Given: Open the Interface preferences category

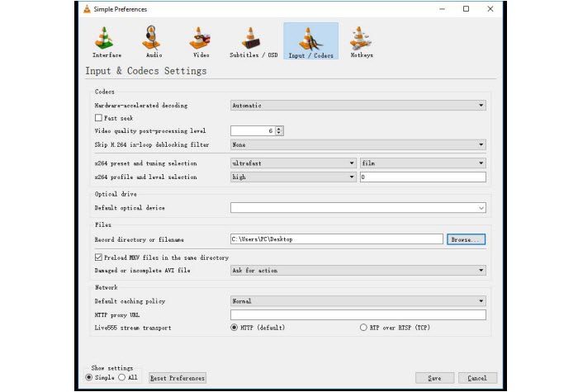Looking at the screenshot, I should tap(107, 41).
